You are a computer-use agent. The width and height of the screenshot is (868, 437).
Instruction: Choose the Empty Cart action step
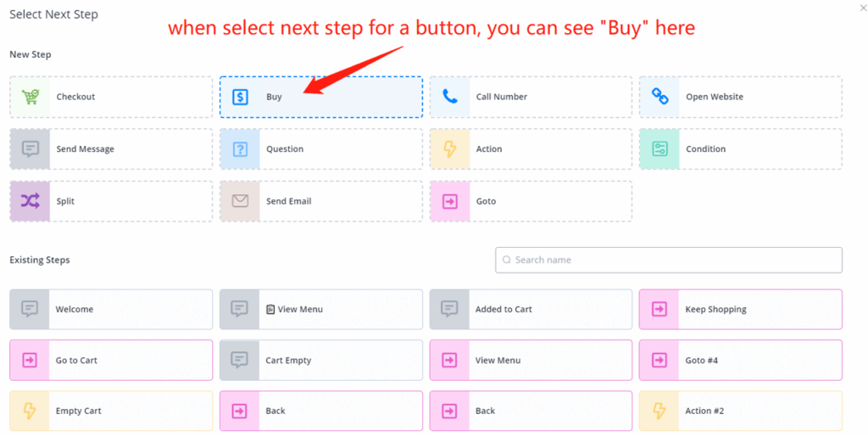(x=111, y=412)
